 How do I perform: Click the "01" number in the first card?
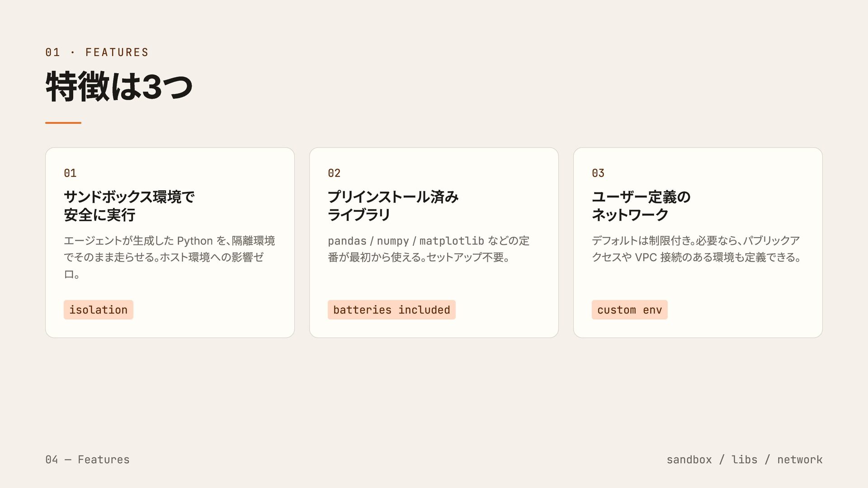coord(70,173)
